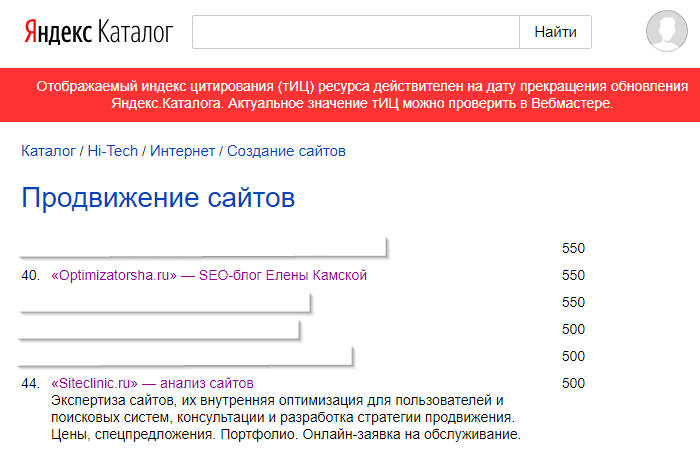The height and width of the screenshot is (449, 700).
Task: Select the 500 value beside Siteclinic.ru
Action: 573,383
